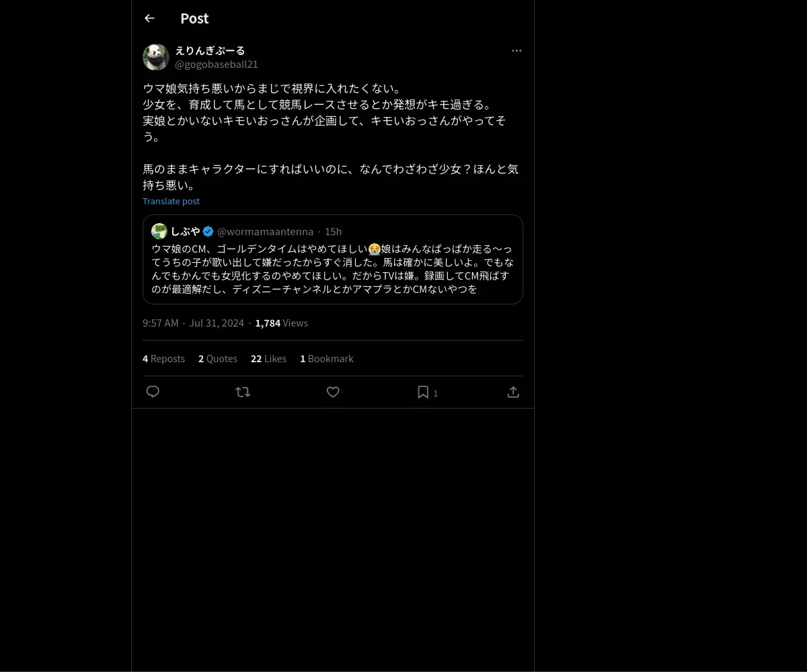The height and width of the screenshot is (672, 807).
Task: Open えりんぎぷーる display name
Action: pyautogui.click(x=210, y=50)
